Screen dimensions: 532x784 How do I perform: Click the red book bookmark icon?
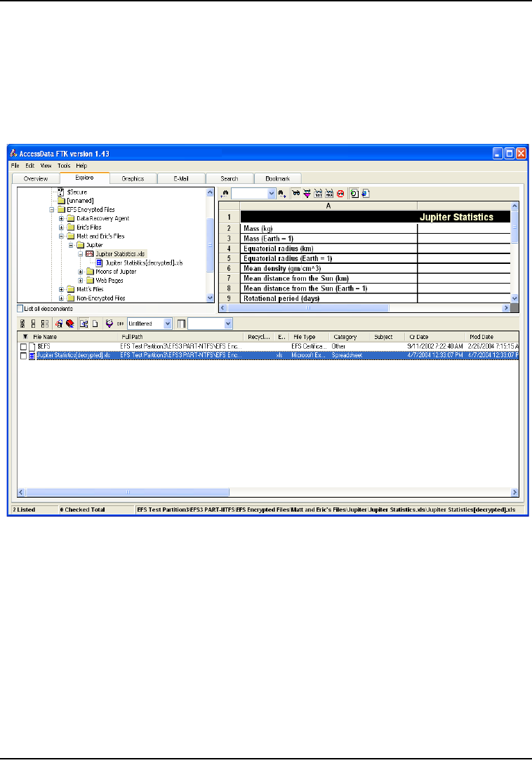(70, 324)
